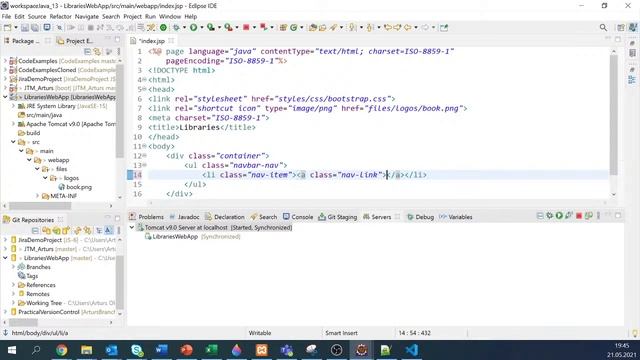Screen dimensions: 640x360
Task: Expand JiraDemoProject in Git Repositories
Action: [x=5, y=240]
